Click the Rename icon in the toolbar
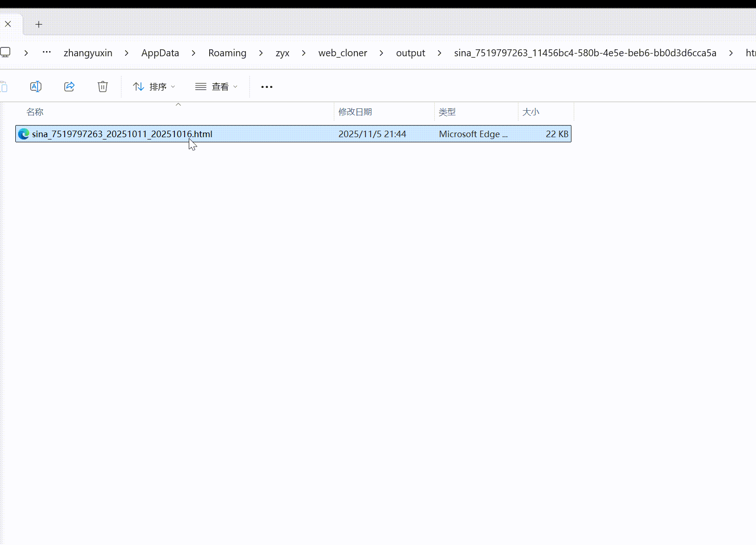The height and width of the screenshot is (545, 756). point(36,86)
